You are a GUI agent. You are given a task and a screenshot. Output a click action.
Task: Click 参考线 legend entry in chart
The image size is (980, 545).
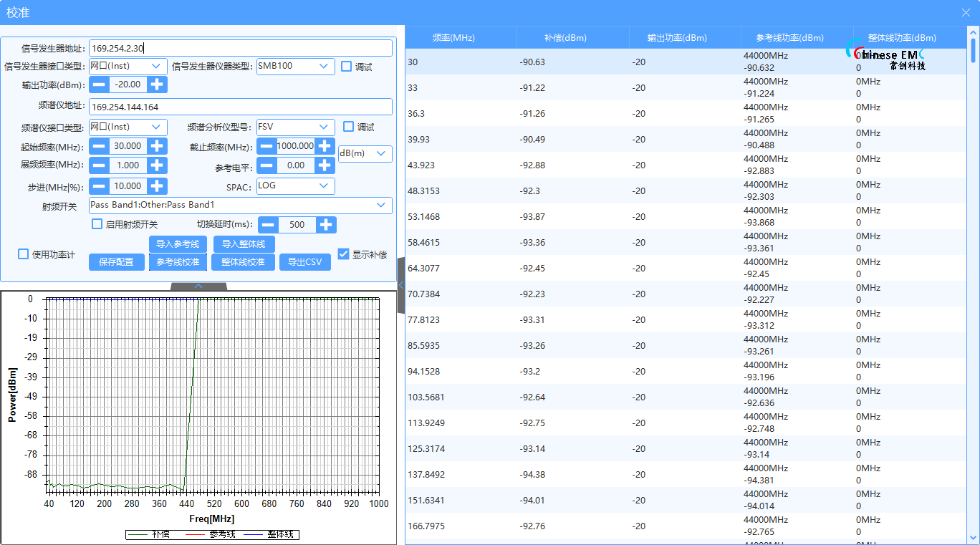(211, 534)
